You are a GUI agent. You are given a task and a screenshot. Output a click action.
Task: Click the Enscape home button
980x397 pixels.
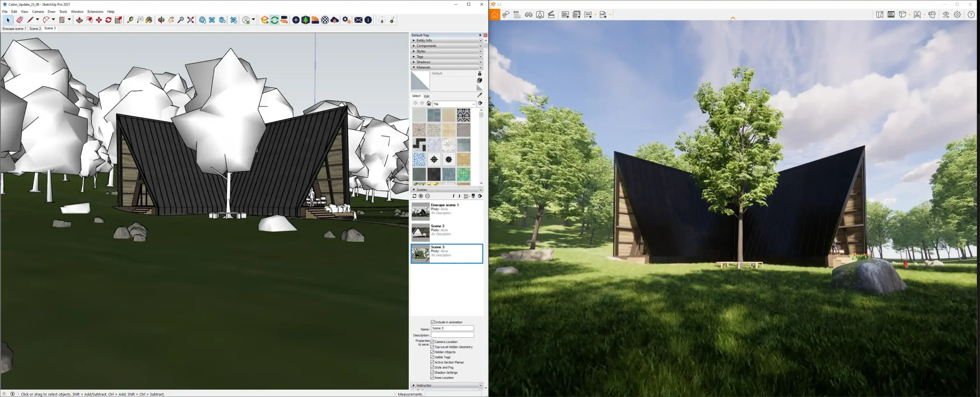pyautogui.click(x=495, y=15)
